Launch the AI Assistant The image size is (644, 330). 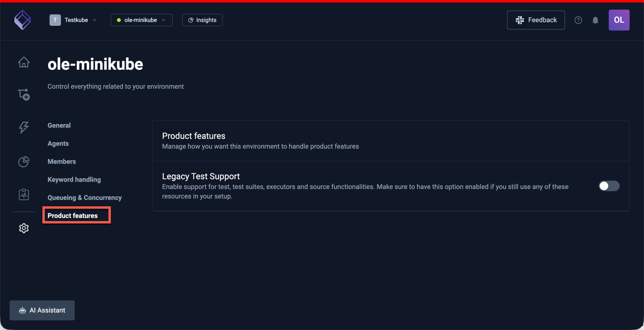tap(42, 310)
